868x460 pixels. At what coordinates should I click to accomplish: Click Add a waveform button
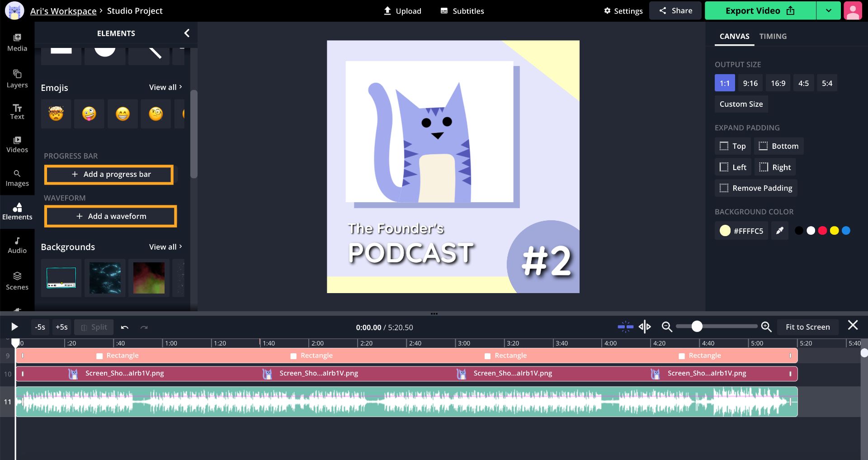tap(111, 216)
